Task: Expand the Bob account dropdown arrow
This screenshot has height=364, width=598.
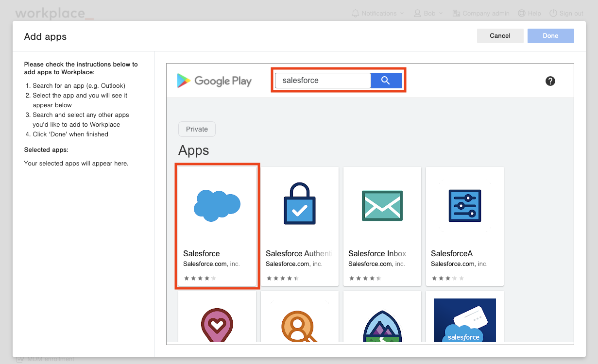Action: coord(441,14)
